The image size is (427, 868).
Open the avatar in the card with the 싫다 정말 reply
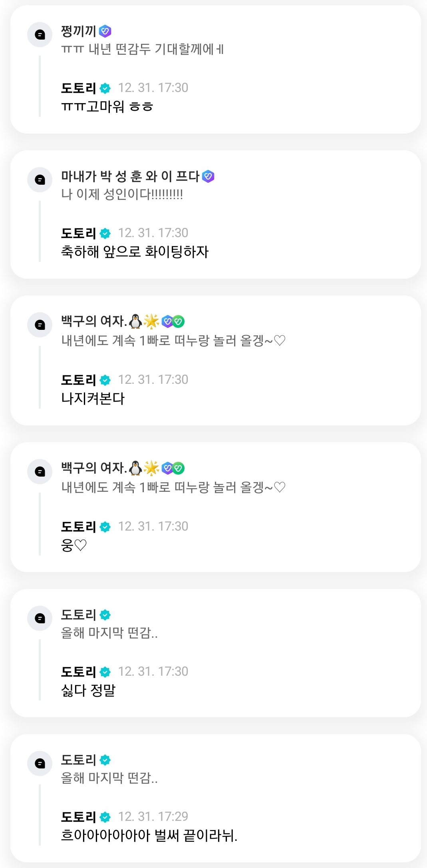[40, 619]
